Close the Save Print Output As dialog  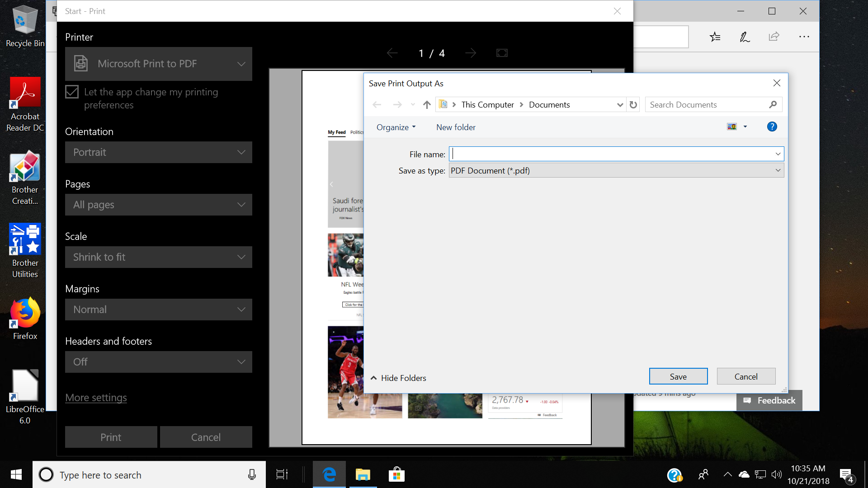(x=777, y=83)
